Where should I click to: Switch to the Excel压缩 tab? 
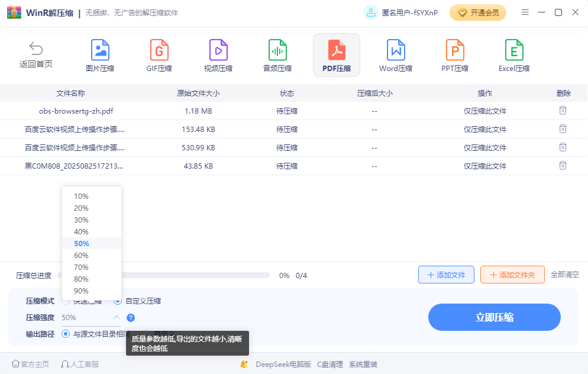[x=513, y=54]
